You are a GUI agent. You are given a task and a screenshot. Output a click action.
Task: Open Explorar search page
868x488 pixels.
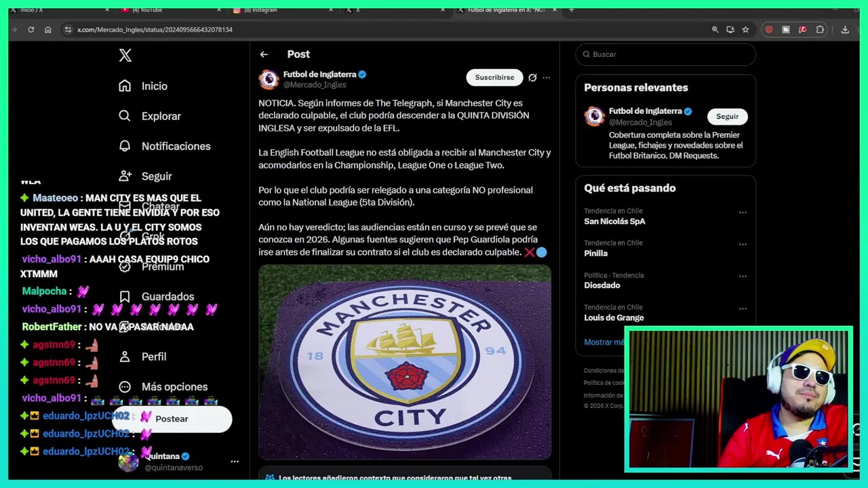coord(150,116)
